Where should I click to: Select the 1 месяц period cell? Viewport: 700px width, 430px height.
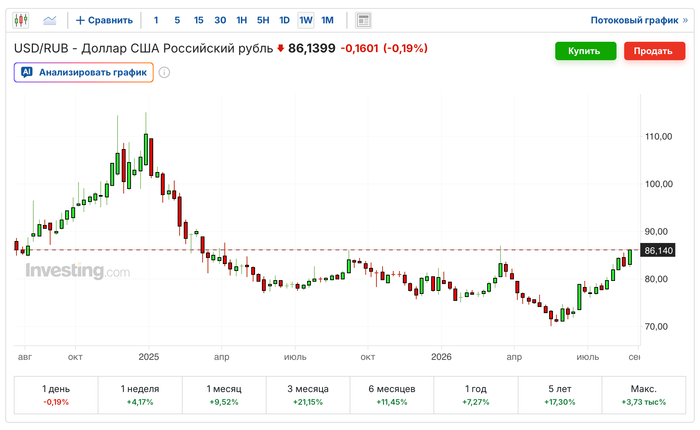[224, 395]
